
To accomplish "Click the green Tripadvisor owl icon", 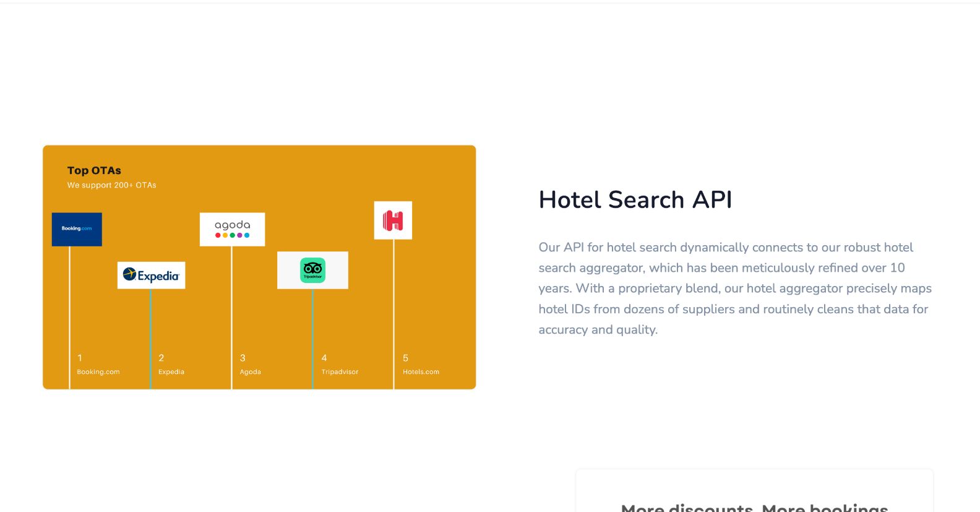I will [x=312, y=270].
